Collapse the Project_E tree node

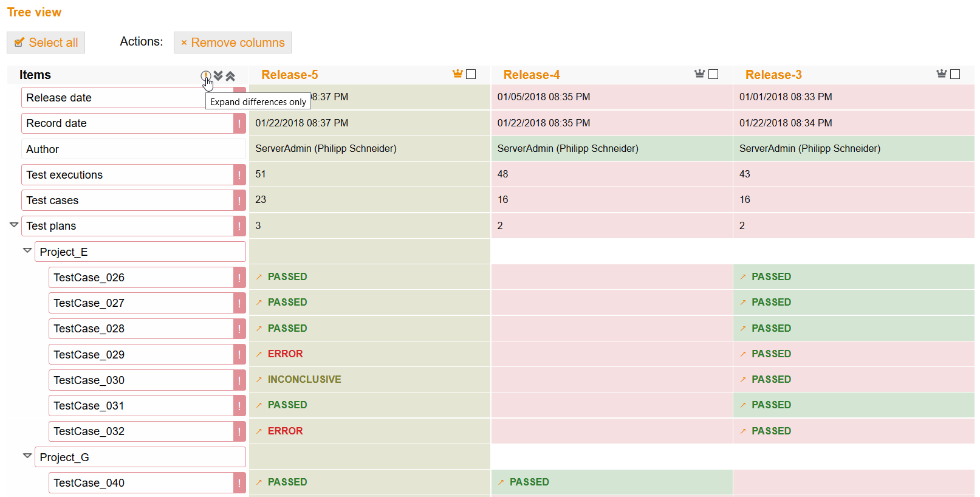pyautogui.click(x=27, y=250)
